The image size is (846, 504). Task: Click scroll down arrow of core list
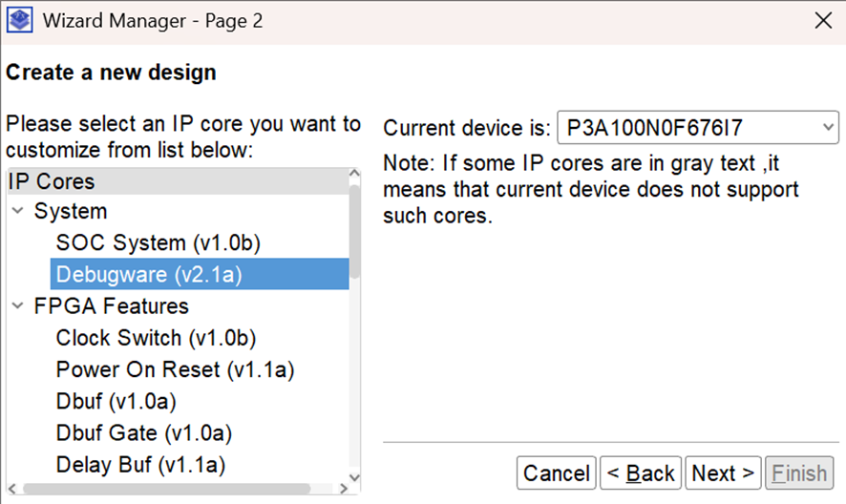pos(354,476)
